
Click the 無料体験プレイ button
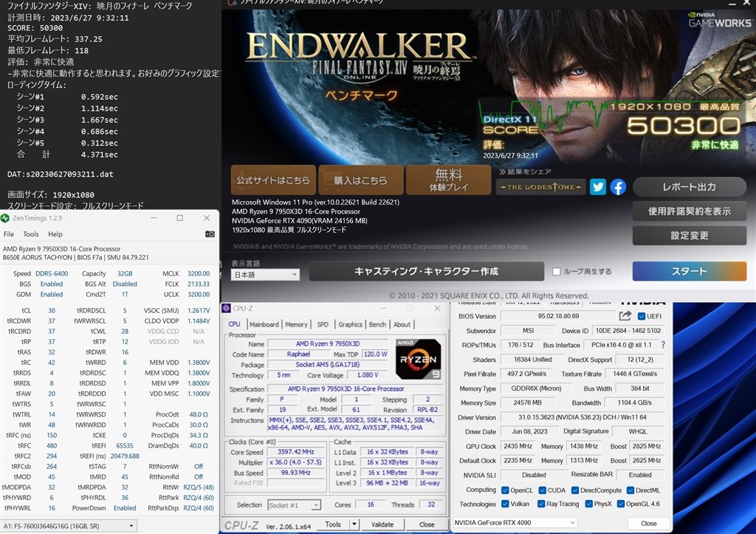pyautogui.click(x=448, y=180)
